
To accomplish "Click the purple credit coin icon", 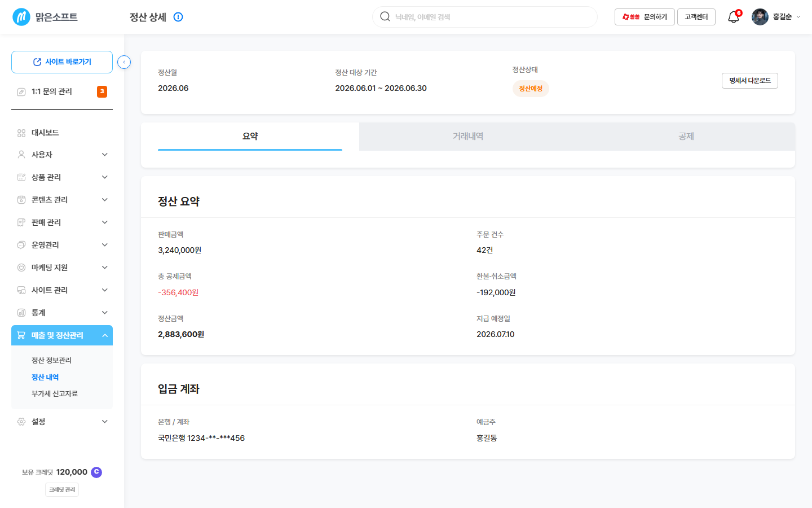I will [96, 472].
